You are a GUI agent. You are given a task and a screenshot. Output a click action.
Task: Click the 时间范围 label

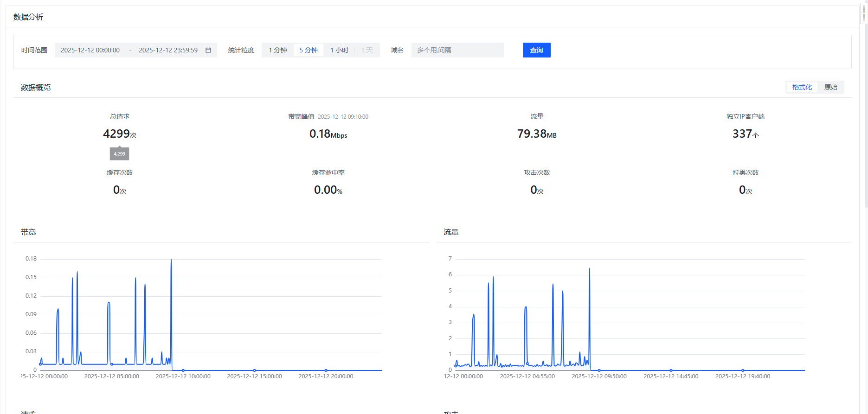(34, 50)
